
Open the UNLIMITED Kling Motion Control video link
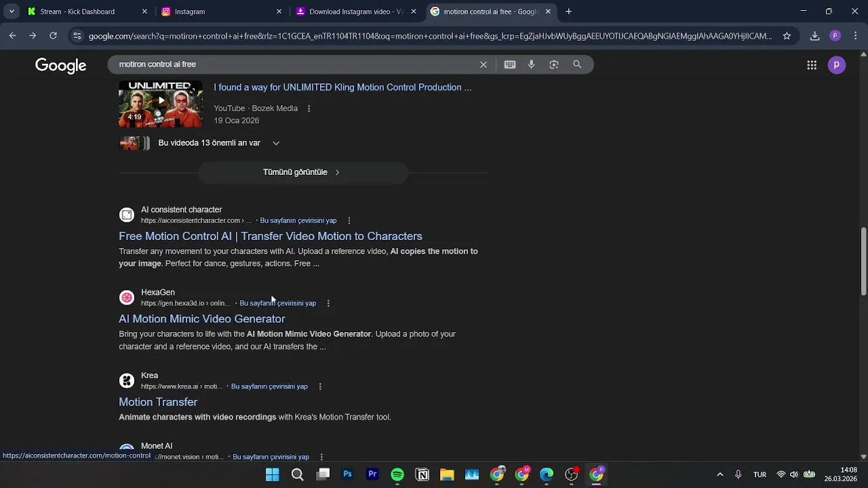[342, 87]
